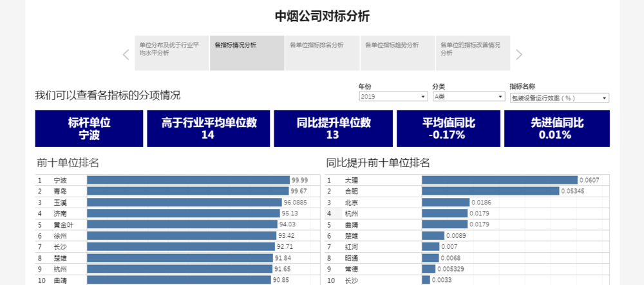The height and width of the screenshot is (285, 644).
Task: Select the 玉溪 bar valued 96.0885
Action: (x=184, y=202)
